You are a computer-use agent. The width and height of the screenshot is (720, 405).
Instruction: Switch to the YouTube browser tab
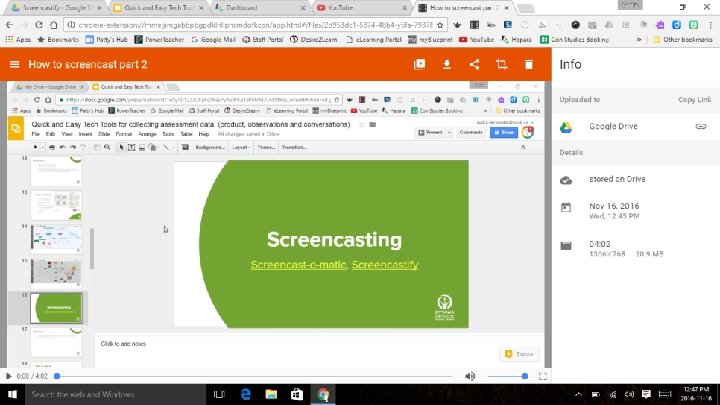click(x=359, y=8)
